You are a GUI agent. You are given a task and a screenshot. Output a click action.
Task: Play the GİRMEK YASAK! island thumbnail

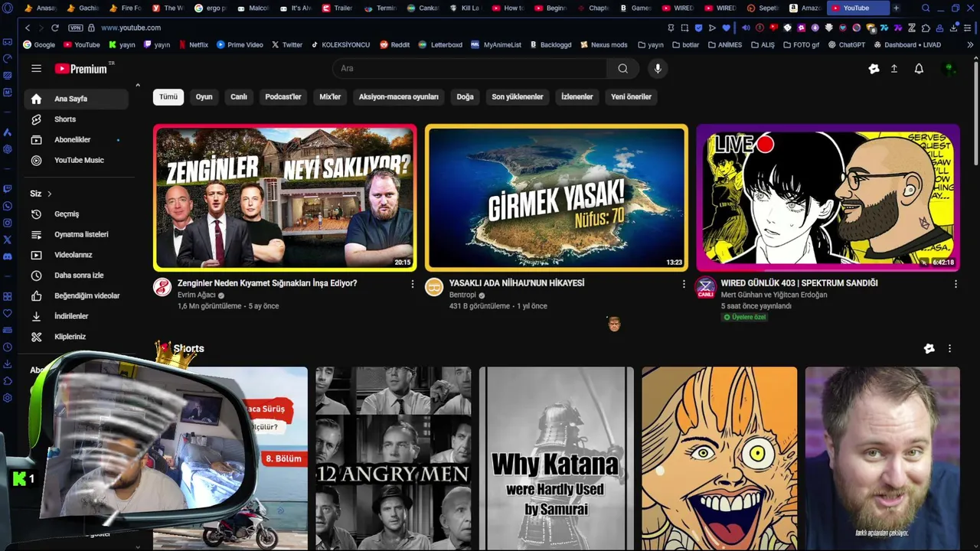click(x=557, y=197)
